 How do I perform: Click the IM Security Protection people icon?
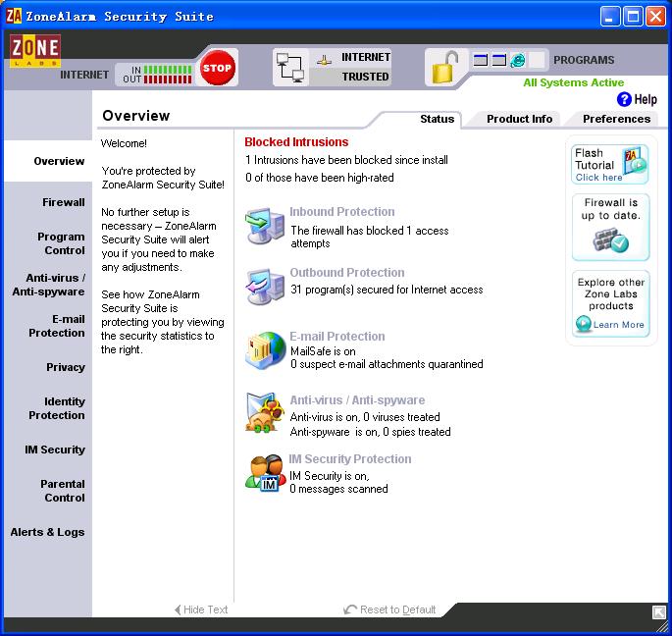tap(265, 473)
